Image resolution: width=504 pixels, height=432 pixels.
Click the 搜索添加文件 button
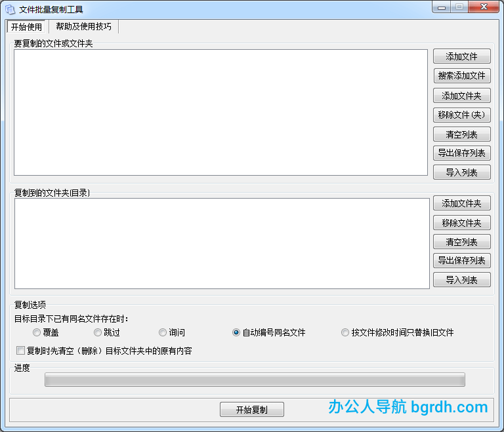tap(461, 76)
